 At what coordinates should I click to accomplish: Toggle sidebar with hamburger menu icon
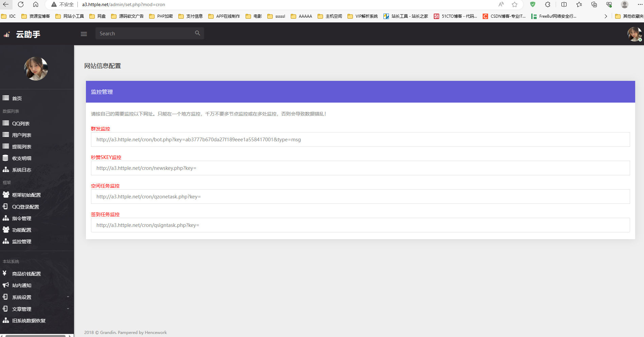(x=84, y=34)
